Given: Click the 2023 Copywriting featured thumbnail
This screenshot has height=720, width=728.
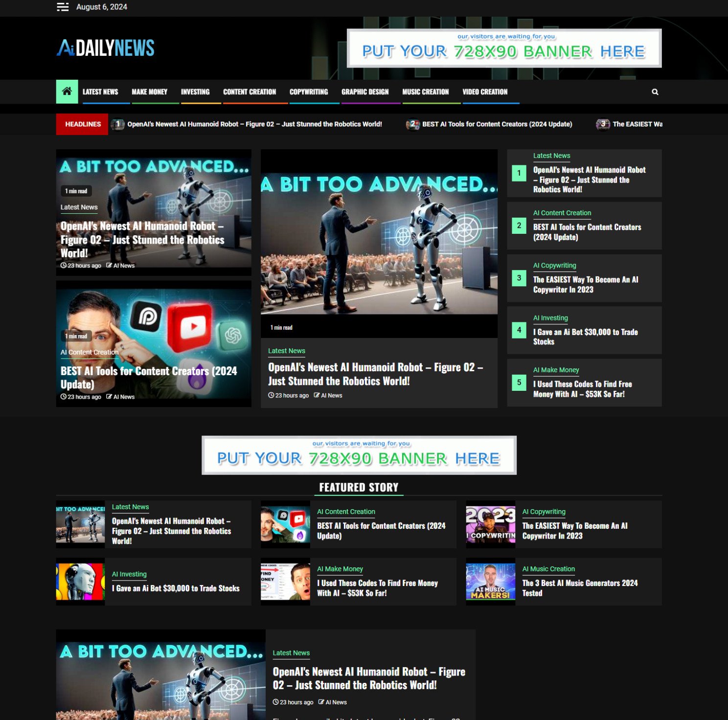Looking at the screenshot, I should 490,524.
